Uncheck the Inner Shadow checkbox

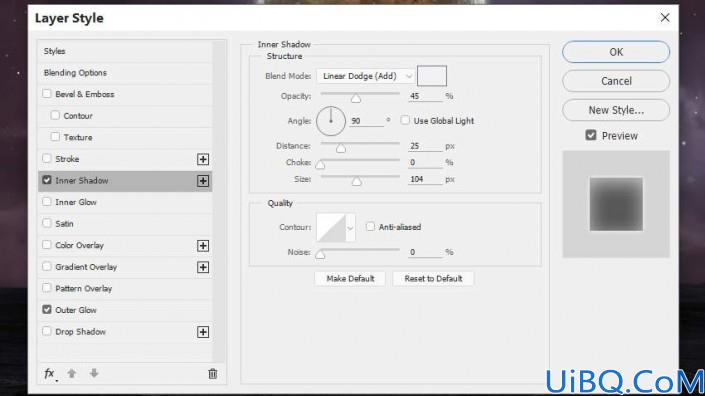(47, 180)
